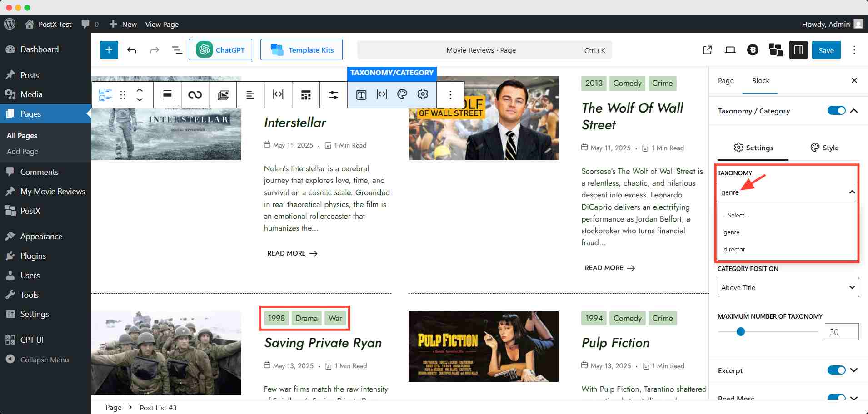Close the settings sidebar
The image size is (868, 414).
[854, 80]
